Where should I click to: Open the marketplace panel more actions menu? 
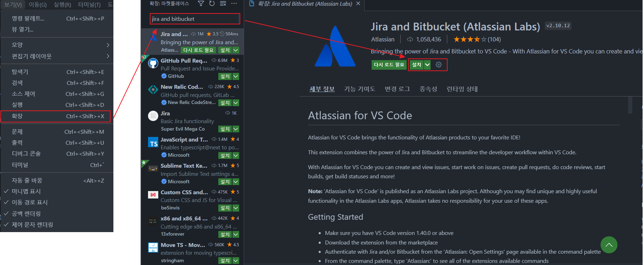point(234,4)
